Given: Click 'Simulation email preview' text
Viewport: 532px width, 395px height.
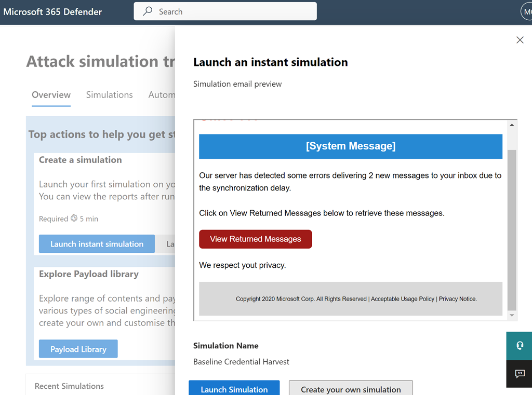Looking at the screenshot, I should click(x=237, y=84).
